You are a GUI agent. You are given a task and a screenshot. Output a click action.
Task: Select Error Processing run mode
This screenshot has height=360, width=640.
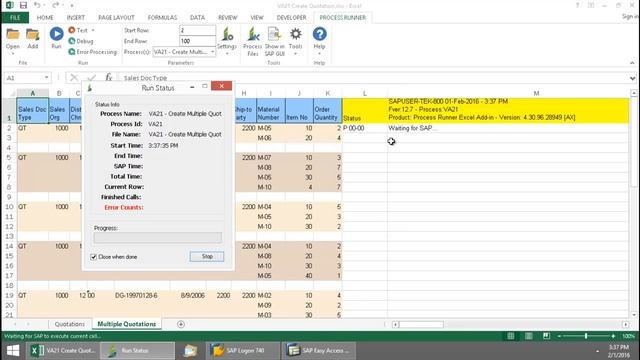pos(93,52)
